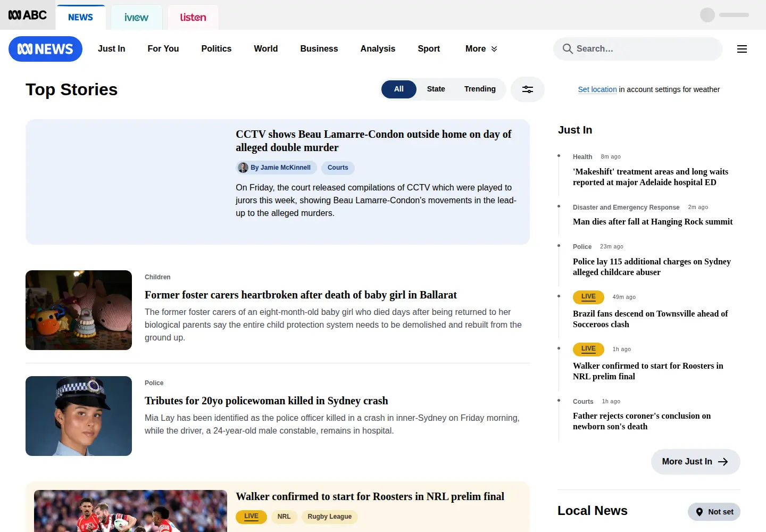Open the Analysis section
The image size is (766, 532).
point(378,49)
